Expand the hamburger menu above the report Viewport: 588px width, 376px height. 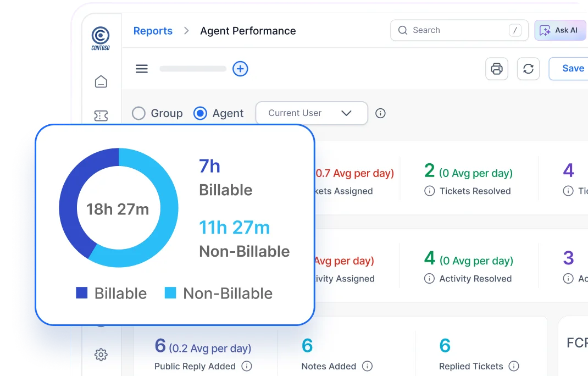pyautogui.click(x=141, y=69)
